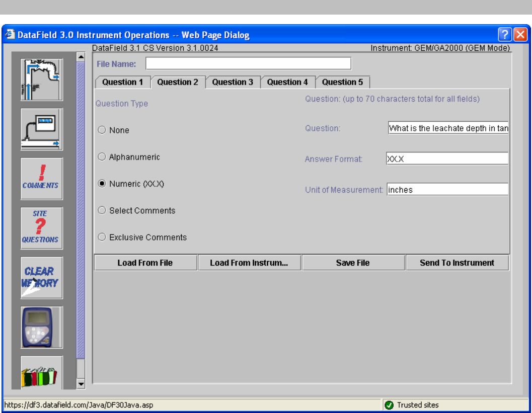Click the Save File button

353,263
